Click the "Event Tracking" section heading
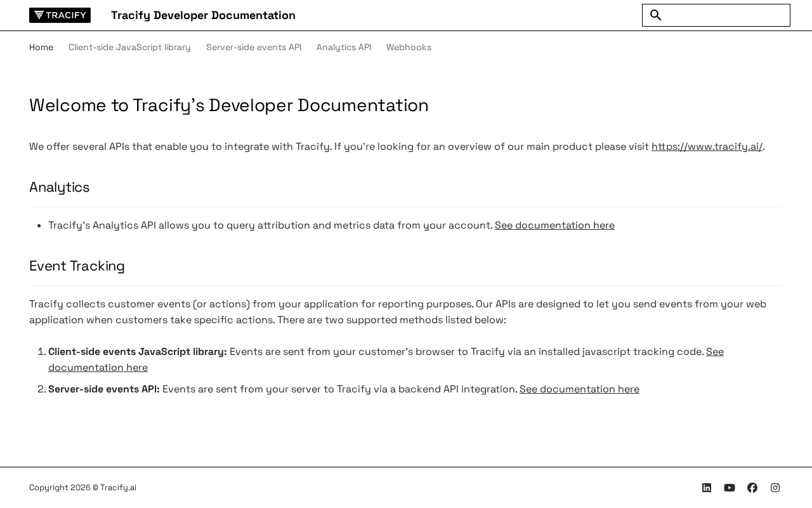The image size is (812, 508). pos(77,266)
